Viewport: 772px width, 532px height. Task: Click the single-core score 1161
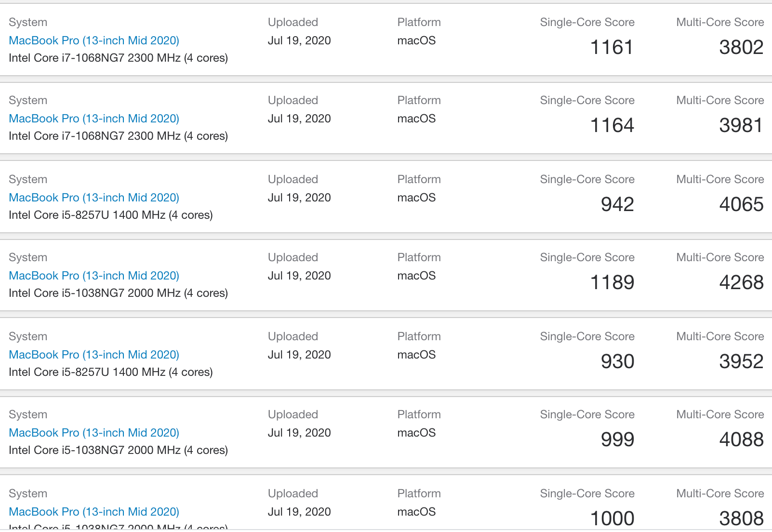pyautogui.click(x=612, y=47)
